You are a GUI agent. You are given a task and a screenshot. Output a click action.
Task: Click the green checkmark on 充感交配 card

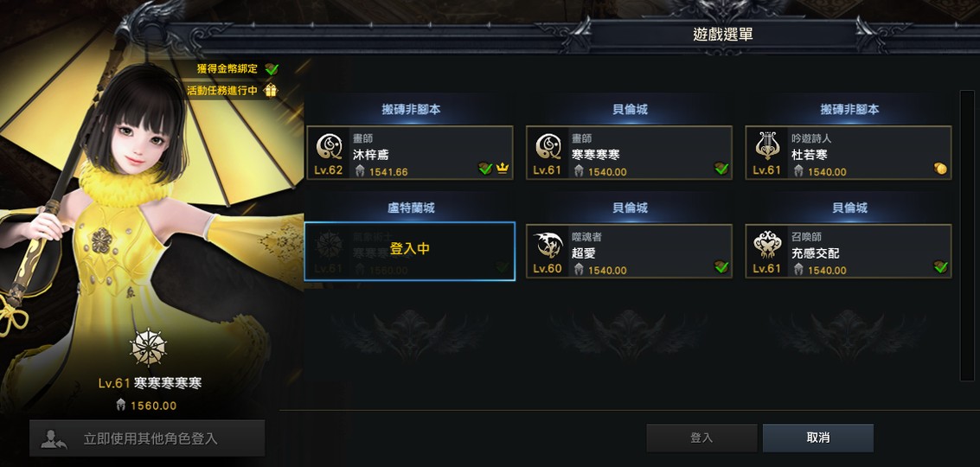940,267
